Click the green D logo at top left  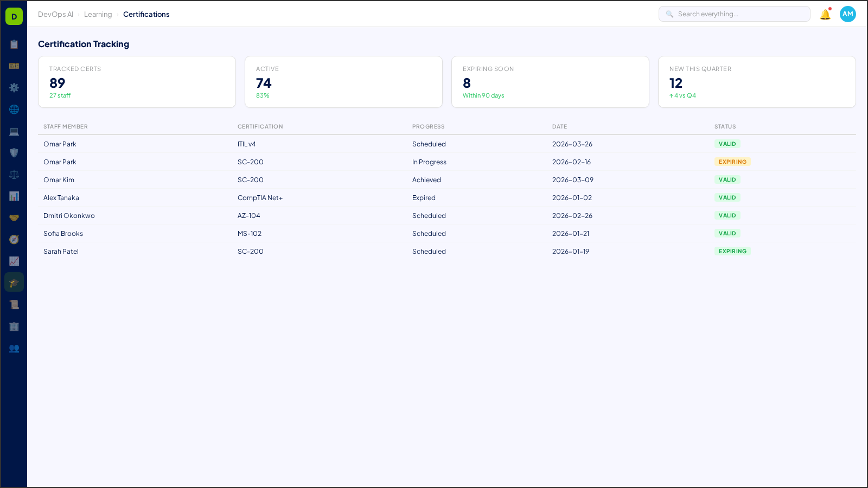tap(14, 16)
